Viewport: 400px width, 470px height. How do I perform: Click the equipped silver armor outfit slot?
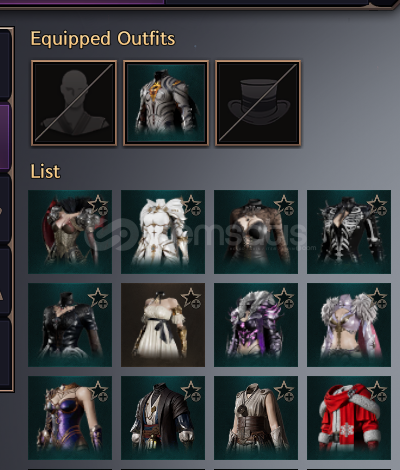point(166,103)
